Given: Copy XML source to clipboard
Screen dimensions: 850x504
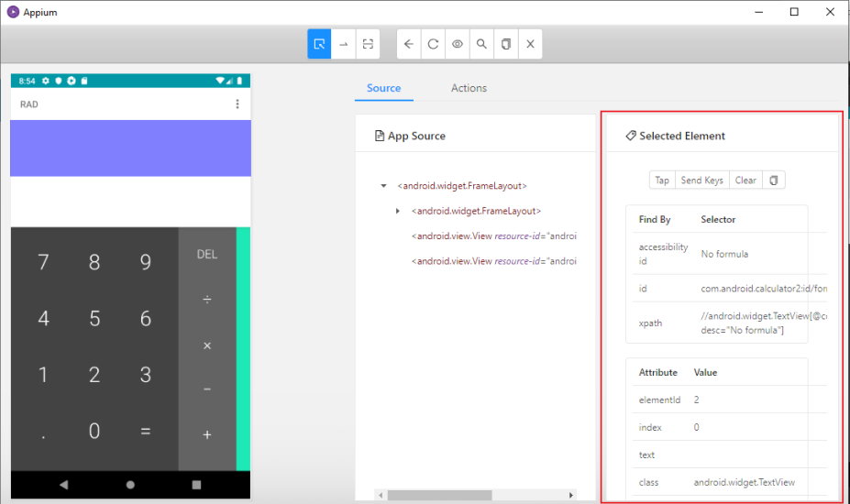Looking at the screenshot, I should click(x=506, y=44).
